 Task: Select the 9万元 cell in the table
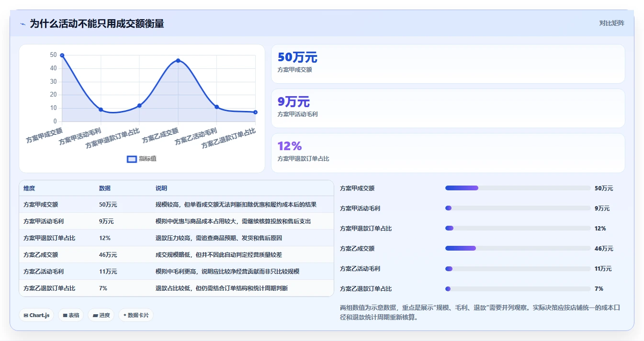click(x=106, y=221)
